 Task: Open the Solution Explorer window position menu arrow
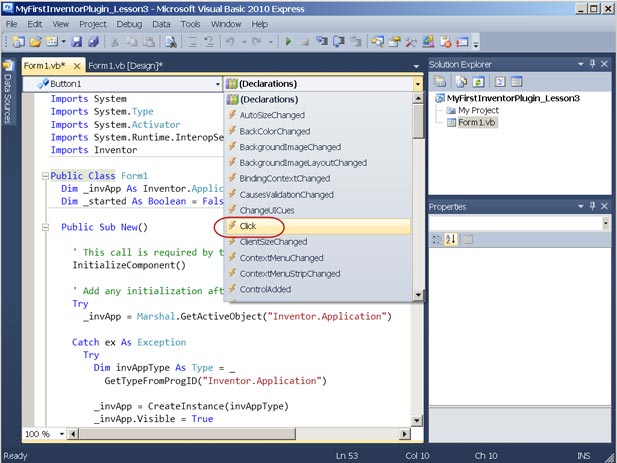(x=580, y=64)
